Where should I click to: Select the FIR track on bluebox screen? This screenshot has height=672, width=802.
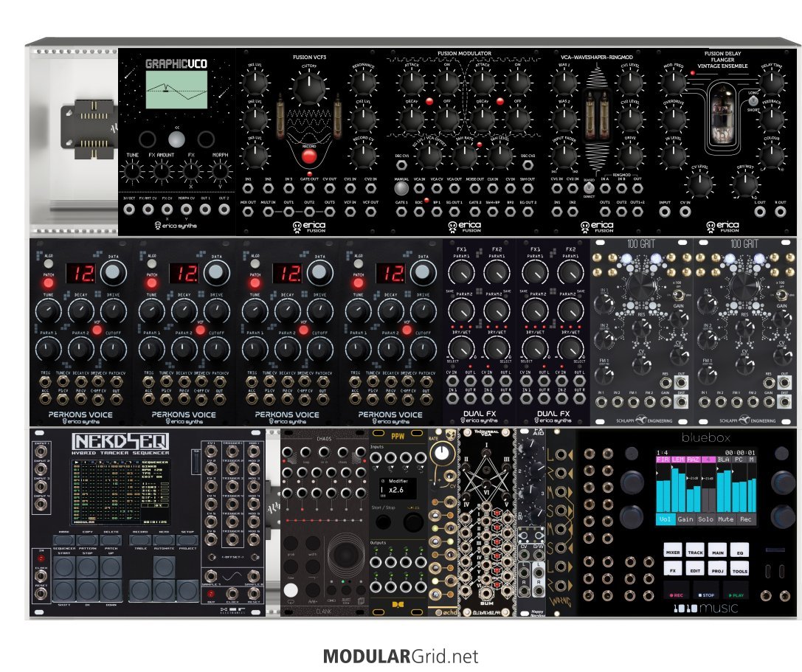[663, 460]
